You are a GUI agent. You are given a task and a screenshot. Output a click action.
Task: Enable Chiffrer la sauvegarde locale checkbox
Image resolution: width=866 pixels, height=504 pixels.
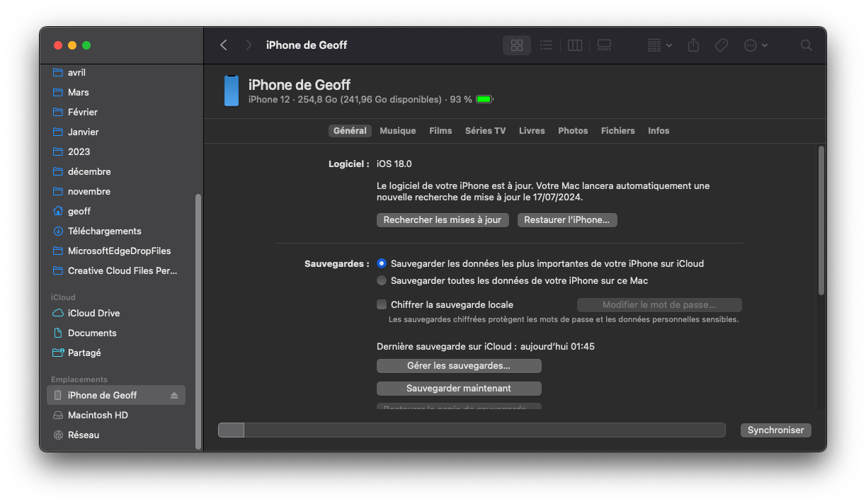tap(382, 305)
